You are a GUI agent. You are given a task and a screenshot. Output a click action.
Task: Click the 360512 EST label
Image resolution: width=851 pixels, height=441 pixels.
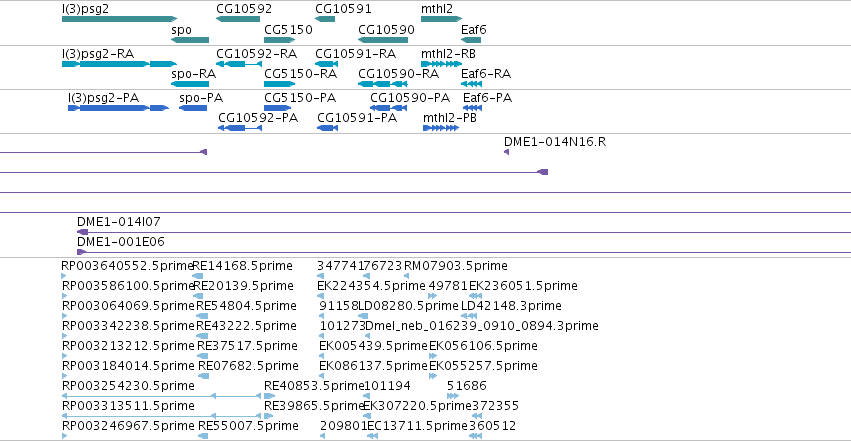point(493,426)
